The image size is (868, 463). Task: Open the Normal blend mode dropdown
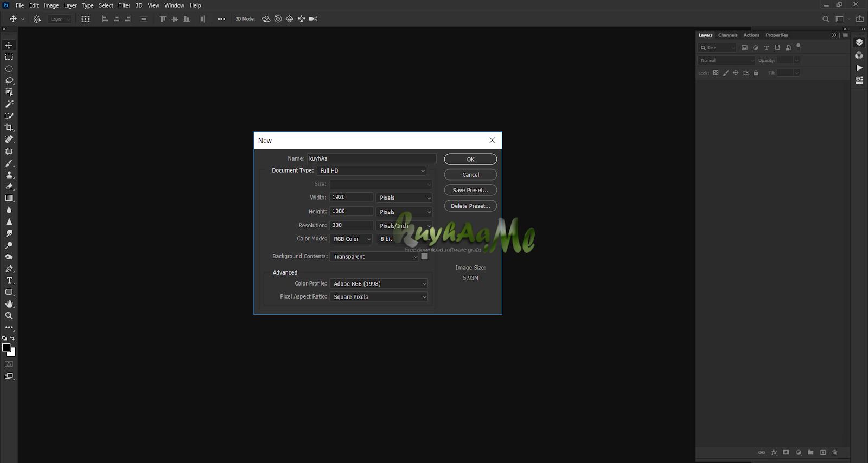726,60
